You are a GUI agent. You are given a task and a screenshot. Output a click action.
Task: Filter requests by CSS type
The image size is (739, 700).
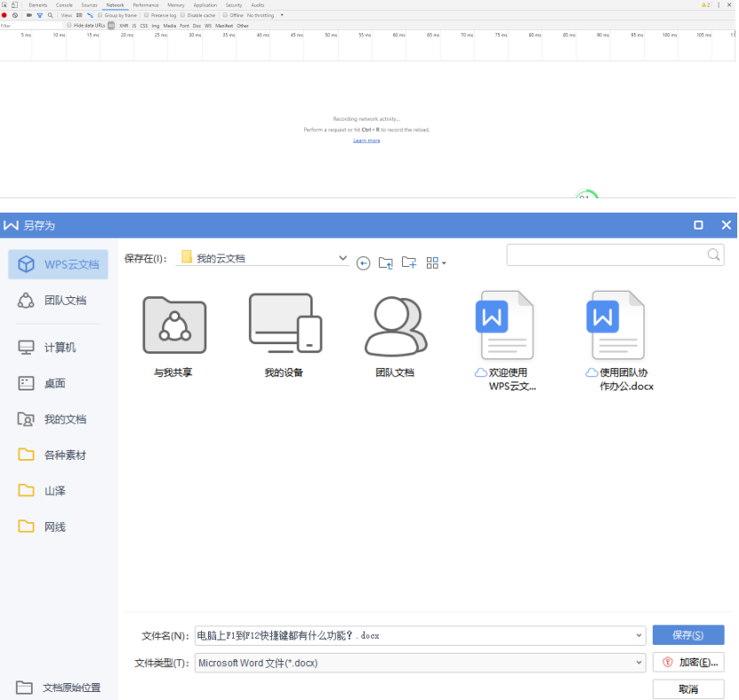click(144, 26)
